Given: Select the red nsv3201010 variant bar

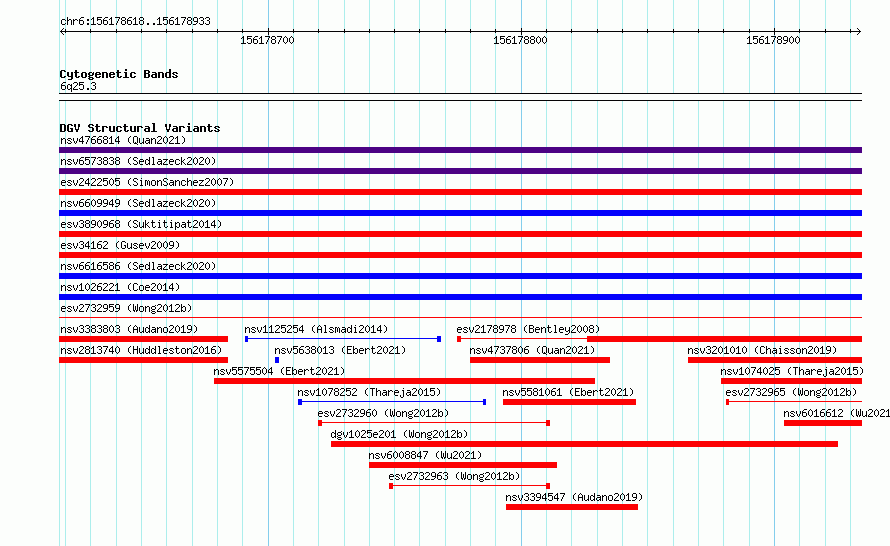Looking at the screenshot, I should 775,360.
